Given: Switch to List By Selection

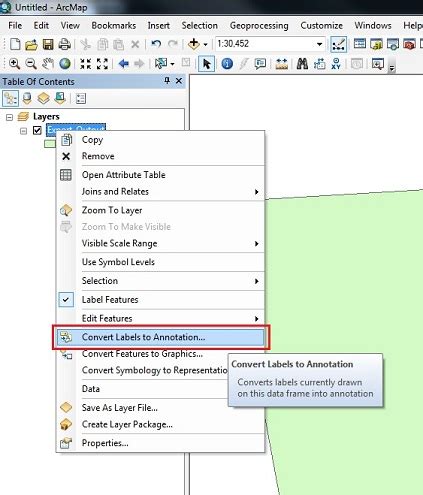Looking at the screenshot, I should pos(60,98).
